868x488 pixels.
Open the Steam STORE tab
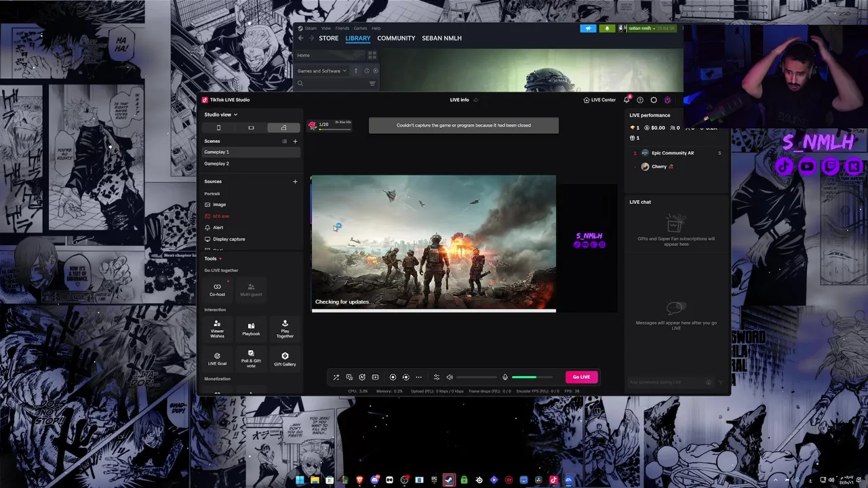point(328,38)
